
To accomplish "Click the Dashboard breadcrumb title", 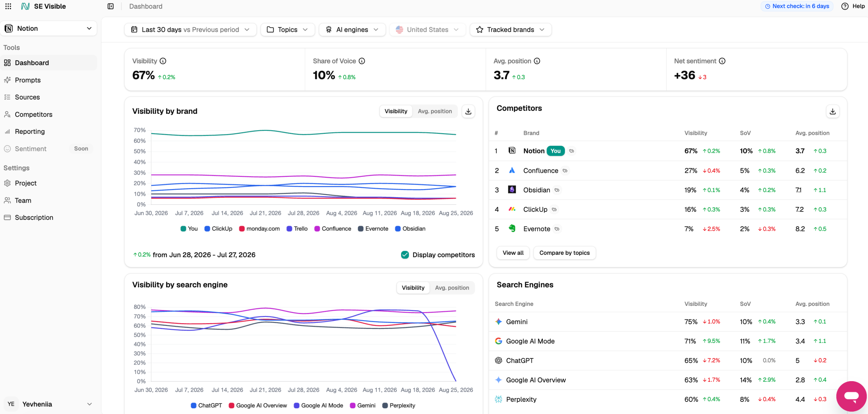I will coord(146,6).
